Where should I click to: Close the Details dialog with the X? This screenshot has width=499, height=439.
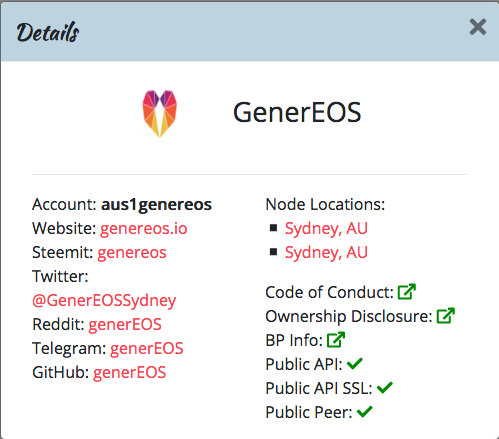tap(478, 27)
